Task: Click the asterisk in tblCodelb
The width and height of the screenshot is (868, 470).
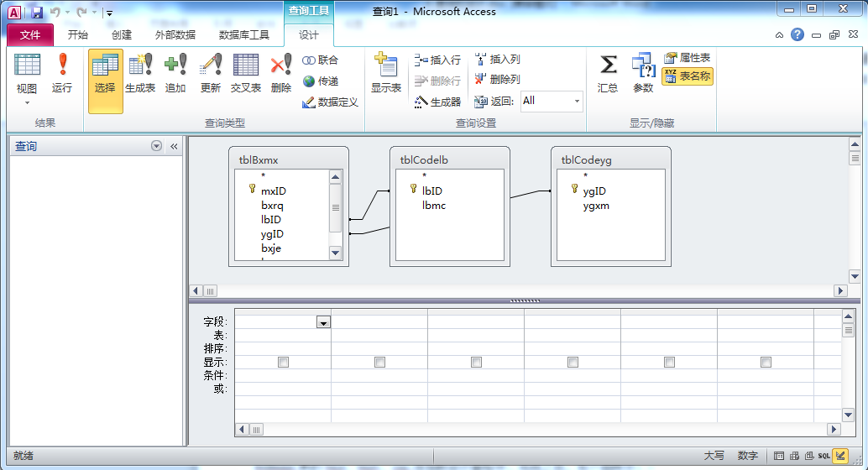Action: (x=425, y=176)
